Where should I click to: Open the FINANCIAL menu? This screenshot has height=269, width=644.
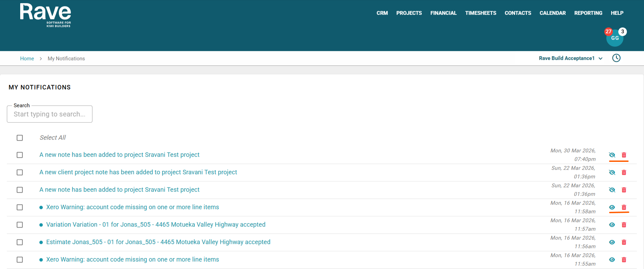coord(443,13)
